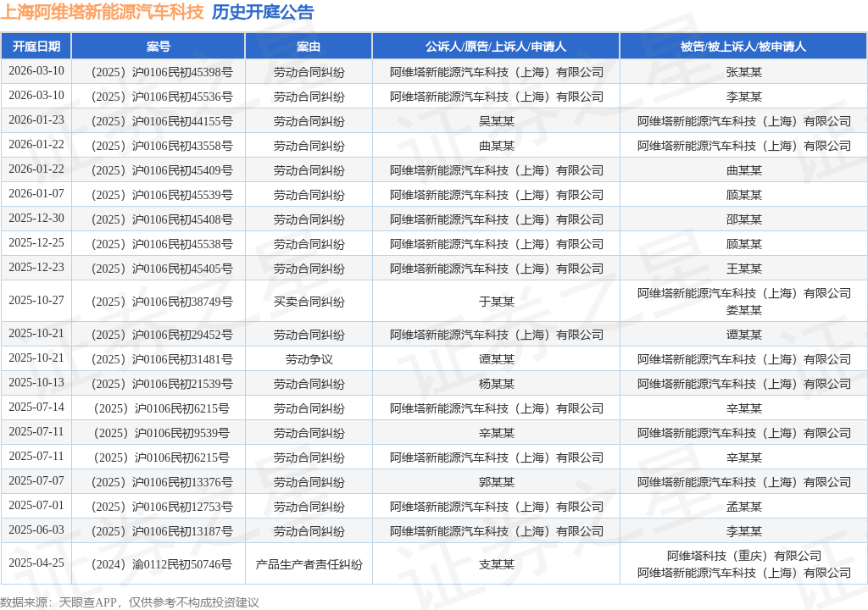
Task: Click plaintiff name 杨某某
Action: pos(496,384)
